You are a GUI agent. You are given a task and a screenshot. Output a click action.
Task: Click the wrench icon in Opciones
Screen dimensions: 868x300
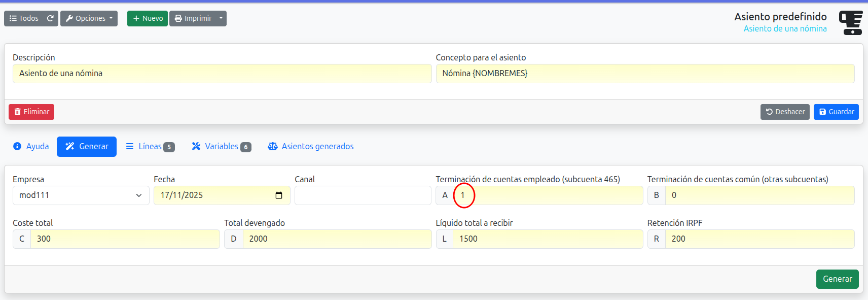(69, 18)
